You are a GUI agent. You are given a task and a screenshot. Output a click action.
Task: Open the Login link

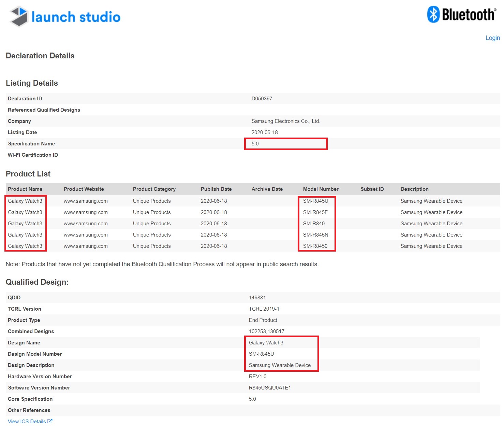(492, 38)
